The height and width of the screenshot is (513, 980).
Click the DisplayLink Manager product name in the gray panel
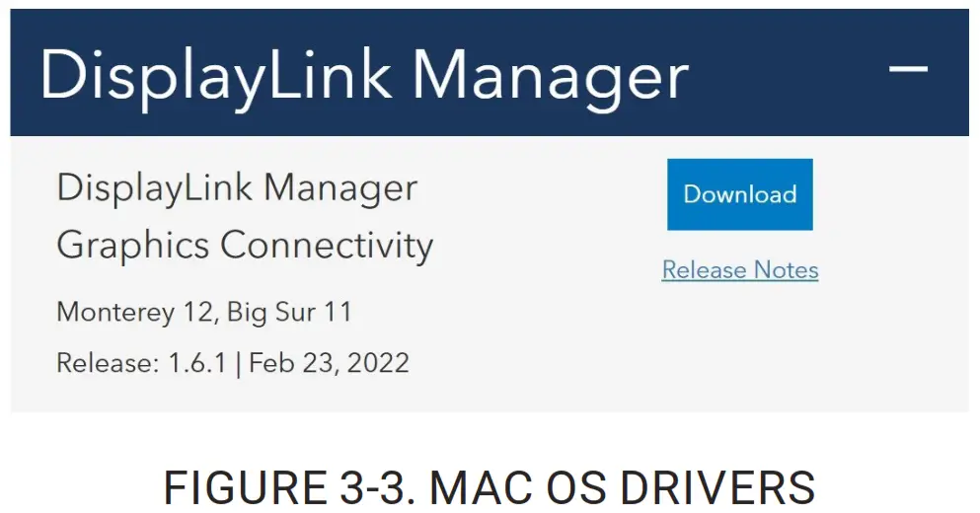237,187
